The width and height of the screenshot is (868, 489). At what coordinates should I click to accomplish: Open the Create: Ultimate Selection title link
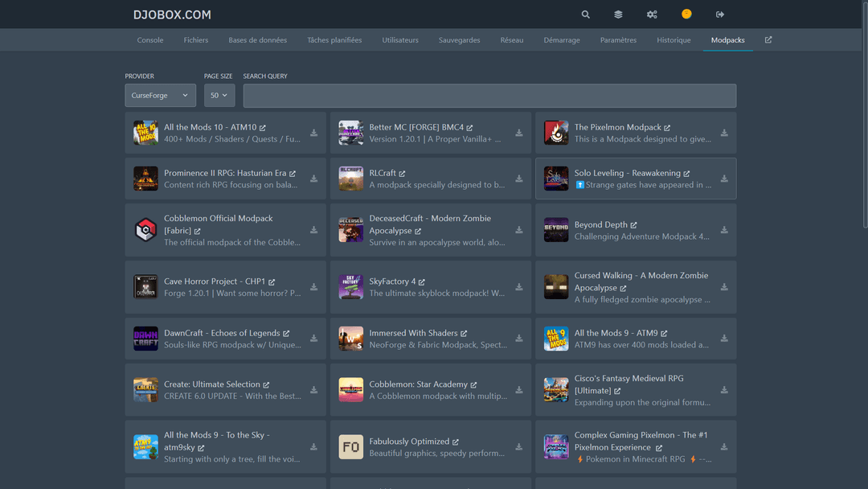pyautogui.click(x=212, y=384)
